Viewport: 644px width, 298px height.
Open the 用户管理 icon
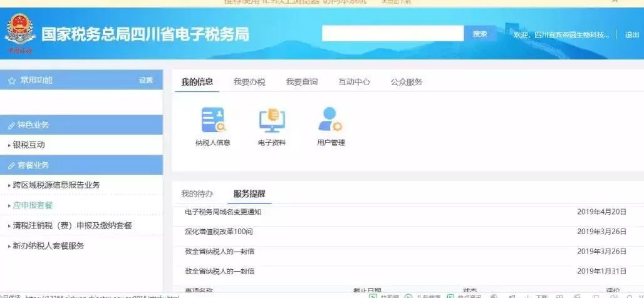(x=331, y=126)
